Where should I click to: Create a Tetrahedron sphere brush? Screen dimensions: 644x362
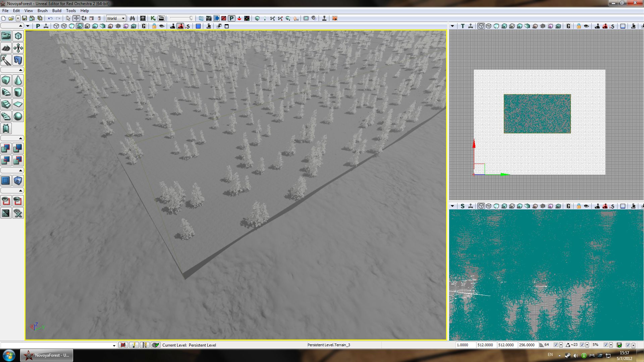click(x=18, y=116)
